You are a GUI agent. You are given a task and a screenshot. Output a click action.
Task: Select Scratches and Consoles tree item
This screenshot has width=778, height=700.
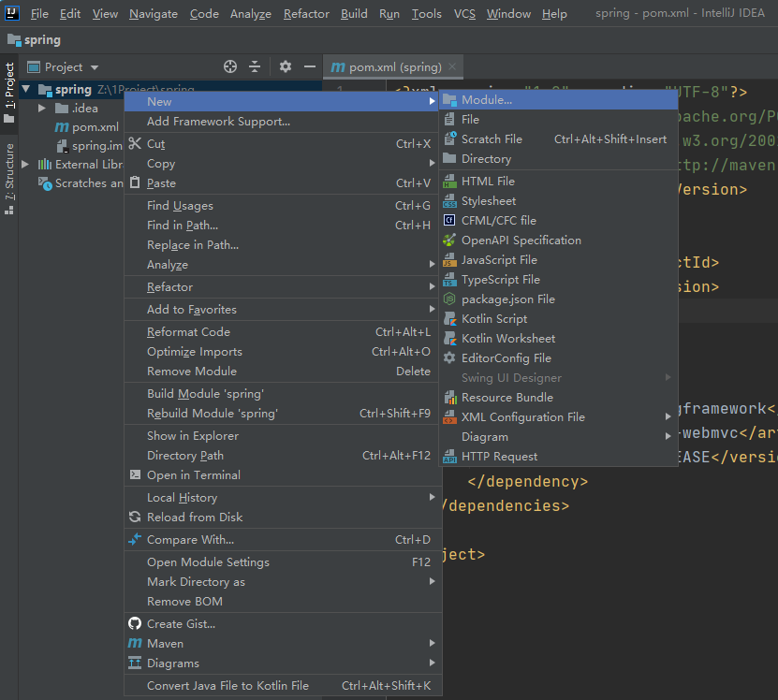click(x=81, y=183)
